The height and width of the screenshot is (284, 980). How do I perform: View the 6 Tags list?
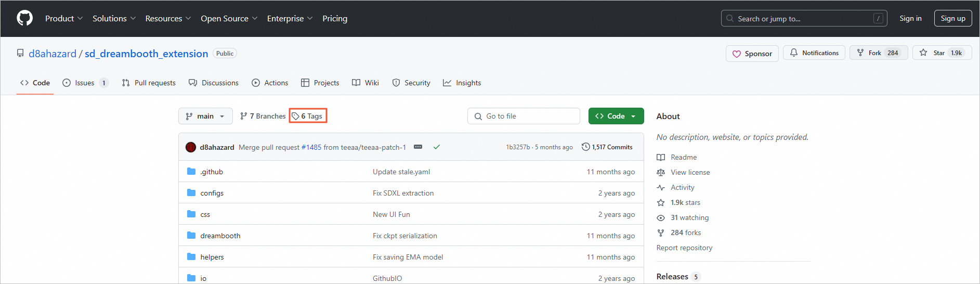coord(307,116)
